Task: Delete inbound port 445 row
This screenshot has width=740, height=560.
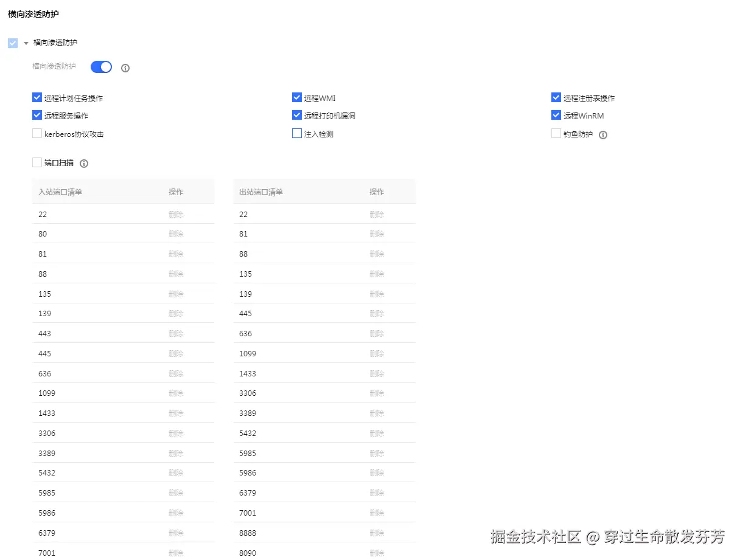Action: click(176, 354)
